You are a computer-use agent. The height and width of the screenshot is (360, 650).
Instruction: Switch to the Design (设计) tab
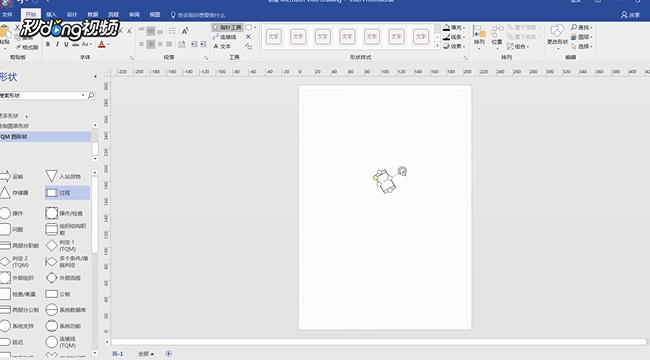point(72,15)
